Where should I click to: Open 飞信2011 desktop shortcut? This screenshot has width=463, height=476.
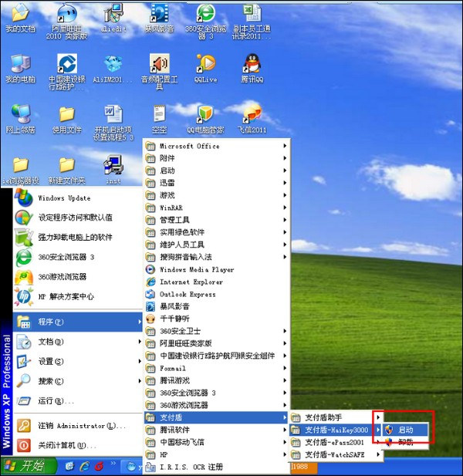pyautogui.click(x=252, y=116)
